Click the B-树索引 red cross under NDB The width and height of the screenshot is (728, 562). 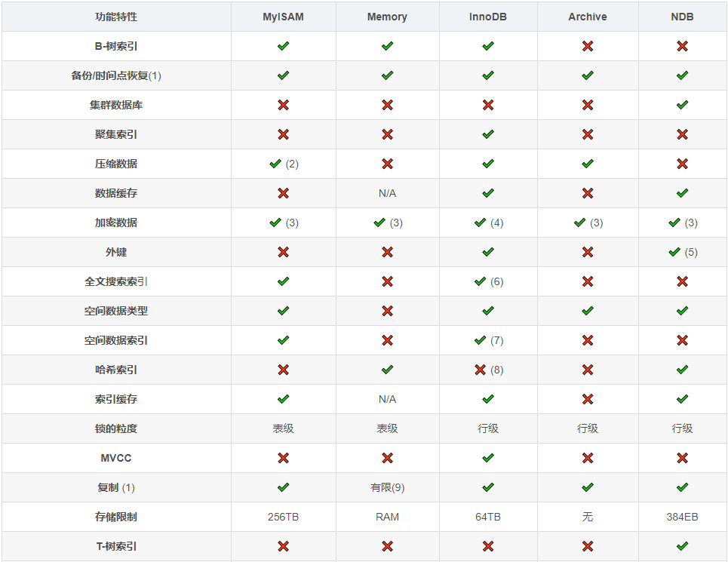click(x=682, y=46)
